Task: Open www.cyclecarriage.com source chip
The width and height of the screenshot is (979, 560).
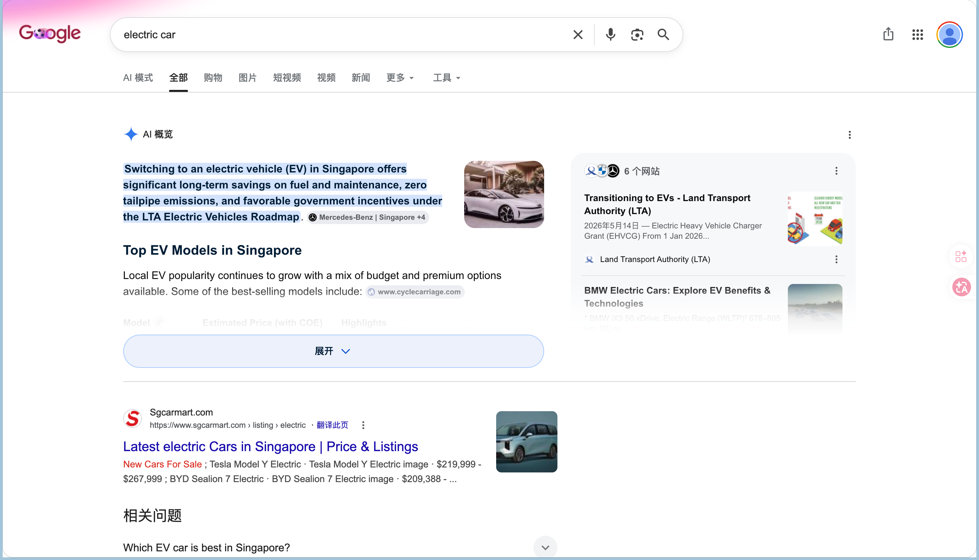Action: pos(415,292)
